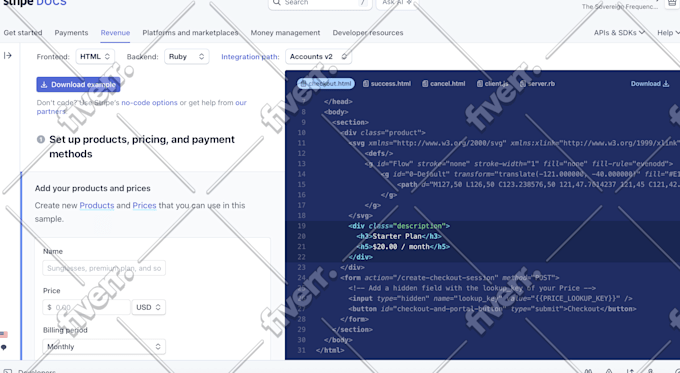Click the step 1 marker beside the heading
Image resolution: width=680 pixels, height=373 pixels.
point(41,139)
